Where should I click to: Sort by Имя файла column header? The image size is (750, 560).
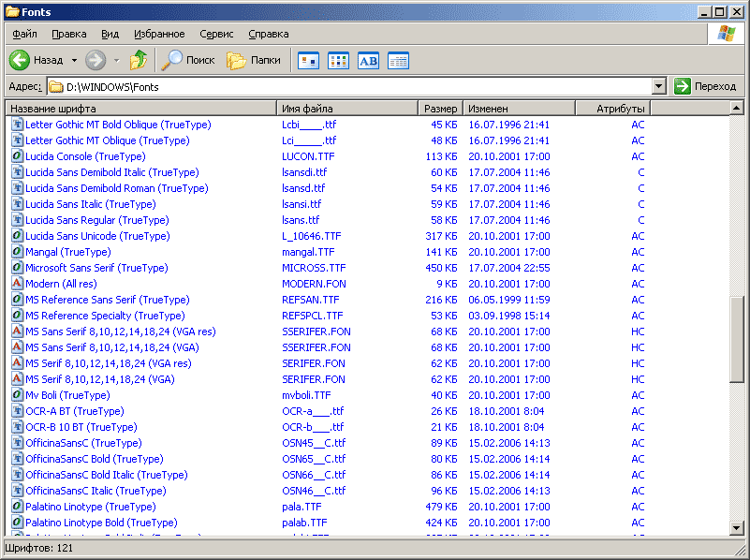click(x=347, y=109)
